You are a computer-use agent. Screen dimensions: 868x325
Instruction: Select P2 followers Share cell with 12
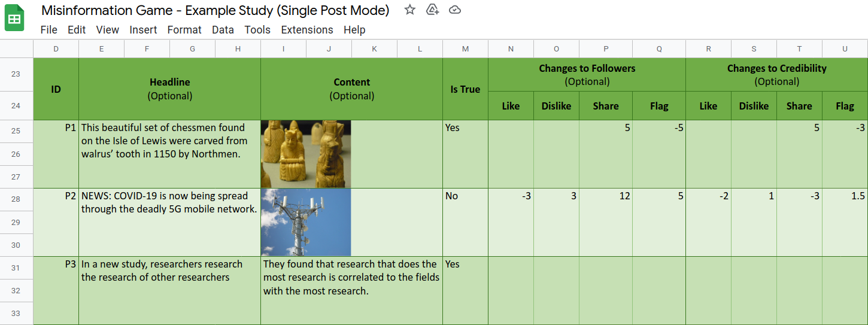coord(606,222)
